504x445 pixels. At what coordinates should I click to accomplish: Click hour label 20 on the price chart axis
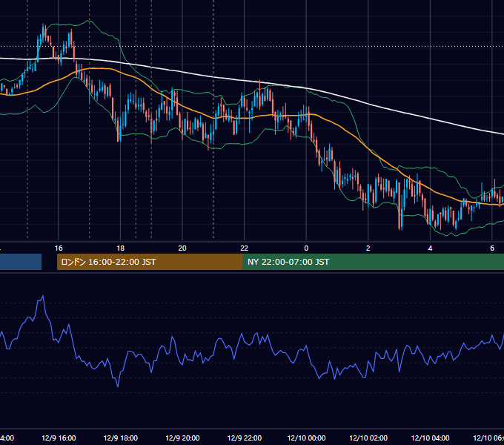[182, 248]
